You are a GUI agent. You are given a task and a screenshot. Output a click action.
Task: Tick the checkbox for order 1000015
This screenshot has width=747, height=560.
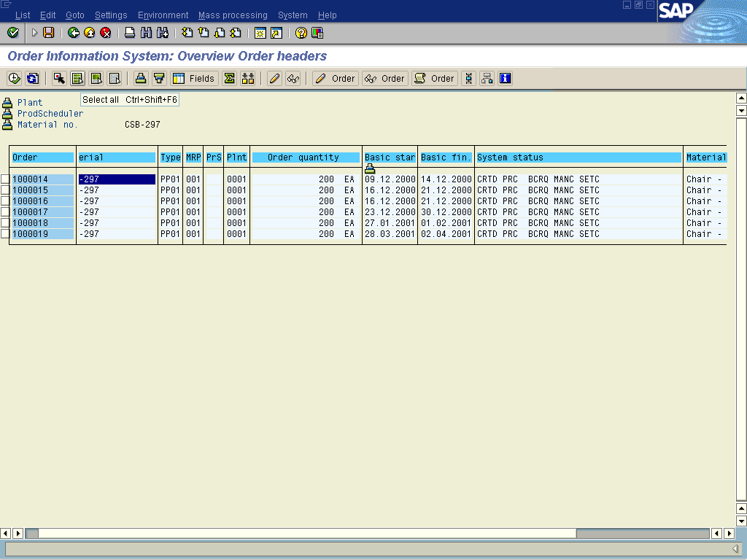pyautogui.click(x=5, y=190)
